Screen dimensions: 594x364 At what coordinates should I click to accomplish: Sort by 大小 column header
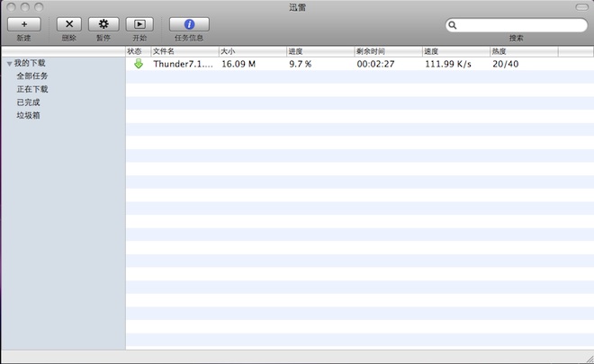tap(253, 51)
